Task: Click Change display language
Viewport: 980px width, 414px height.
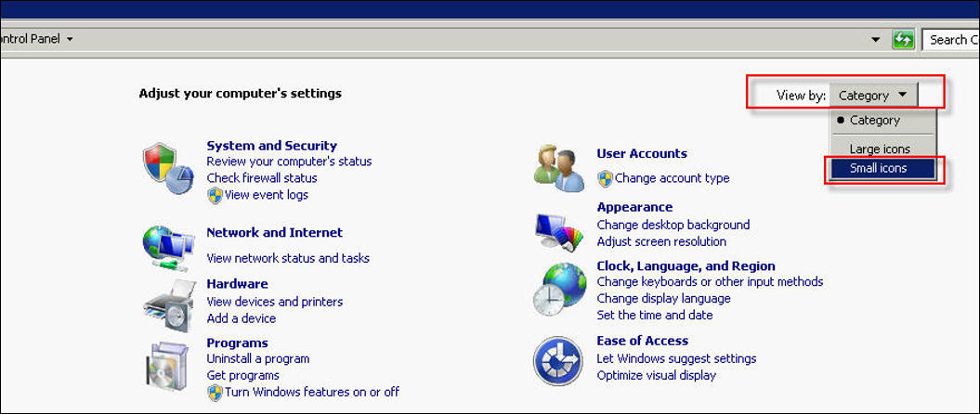Action: click(x=664, y=299)
